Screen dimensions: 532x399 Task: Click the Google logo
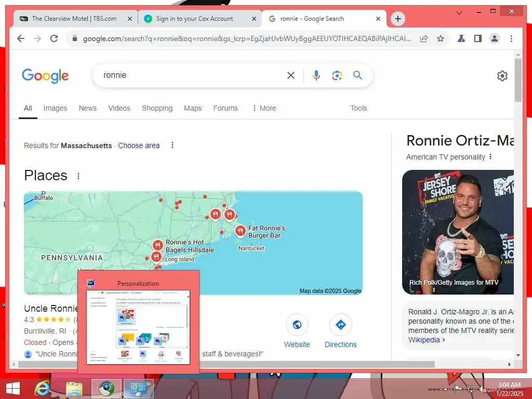point(45,76)
